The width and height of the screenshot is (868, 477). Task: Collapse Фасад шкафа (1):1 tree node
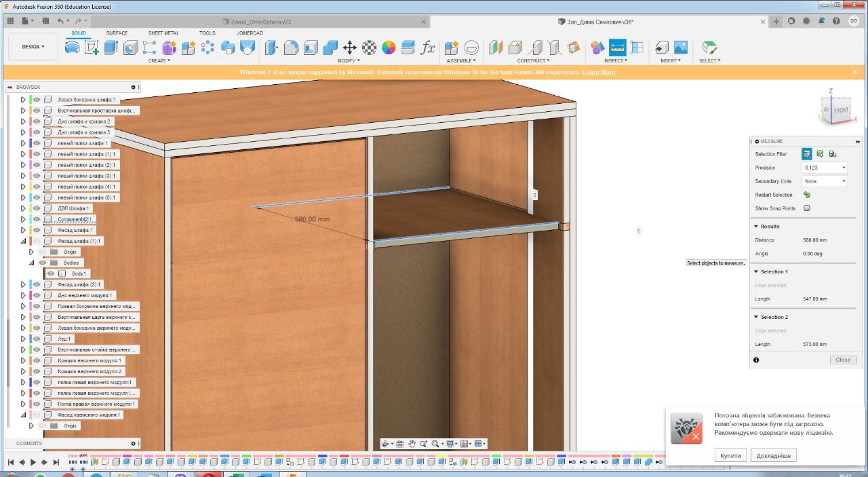[x=23, y=241]
